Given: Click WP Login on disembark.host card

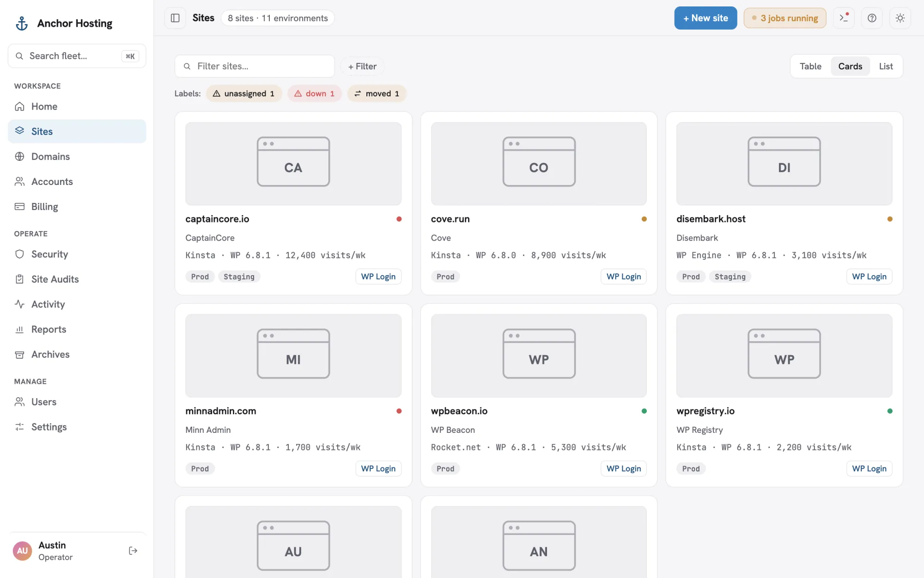Looking at the screenshot, I should 869,277.
